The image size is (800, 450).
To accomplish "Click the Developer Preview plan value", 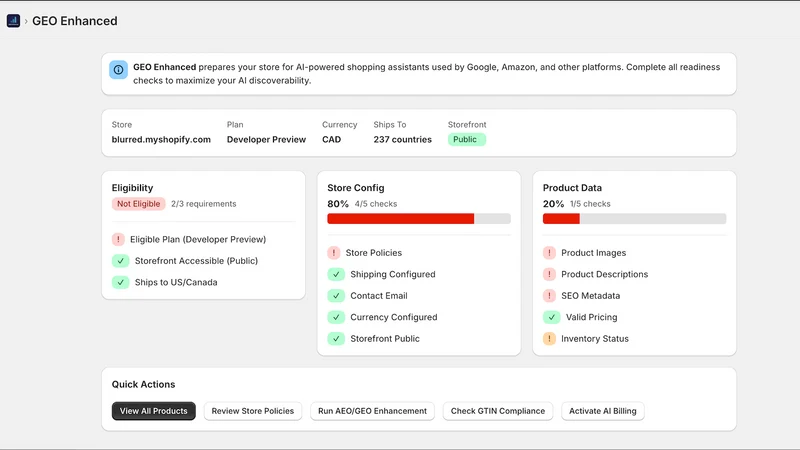I will [x=266, y=139].
